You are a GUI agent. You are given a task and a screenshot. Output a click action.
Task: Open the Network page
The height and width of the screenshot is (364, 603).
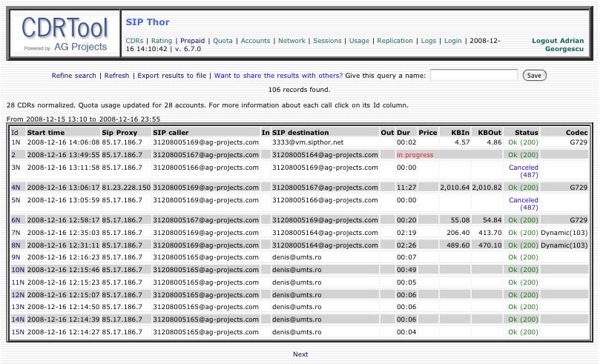tap(291, 41)
